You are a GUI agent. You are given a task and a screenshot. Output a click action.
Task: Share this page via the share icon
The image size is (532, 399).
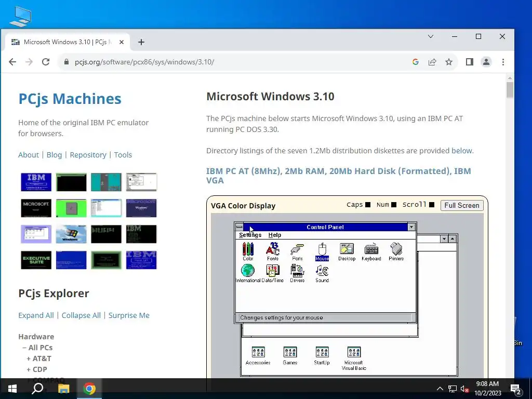pyautogui.click(x=432, y=62)
